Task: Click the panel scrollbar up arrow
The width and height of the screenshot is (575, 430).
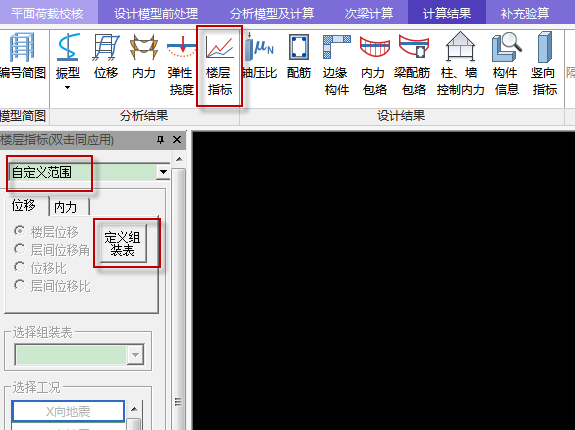Action: [x=179, y=159]
